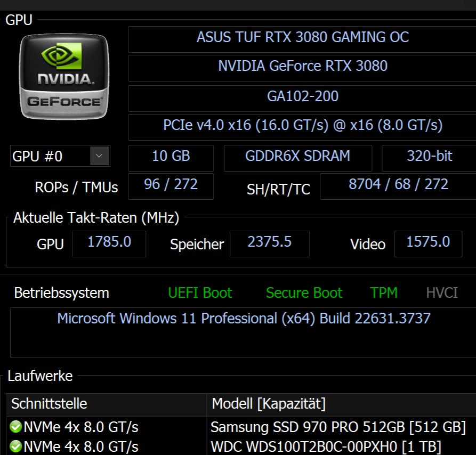The height and width of the screenshot is (455, 476).
Task: Click the Aktuelle Takt-Raten (MHz) heading
Action: coord(96,217)
